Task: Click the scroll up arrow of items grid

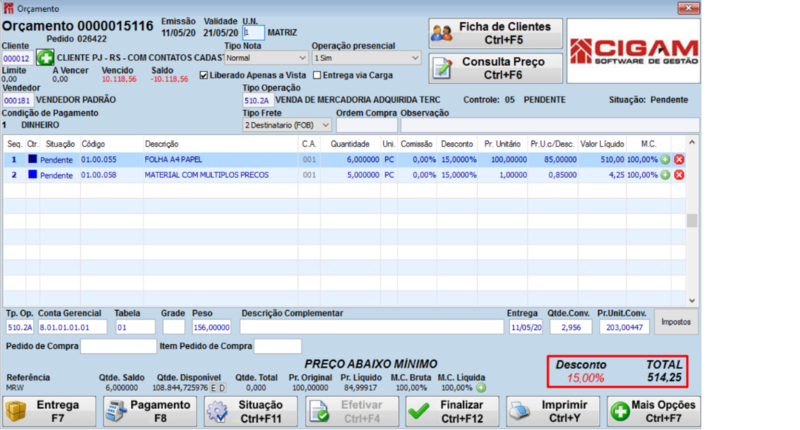Action: pos(692,142)
